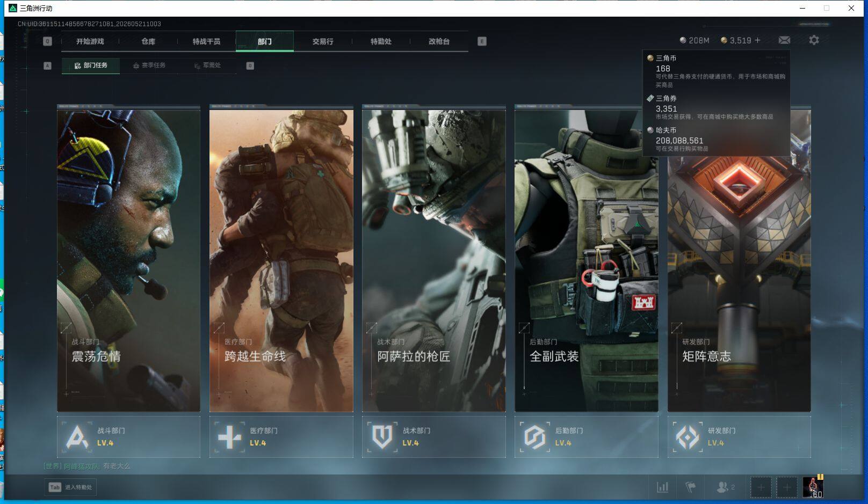The width and height of the screenshot is (868, 504).
Task: Click the 战术部门 LV.4 shield icon
Action: click(x=382, y=437)
